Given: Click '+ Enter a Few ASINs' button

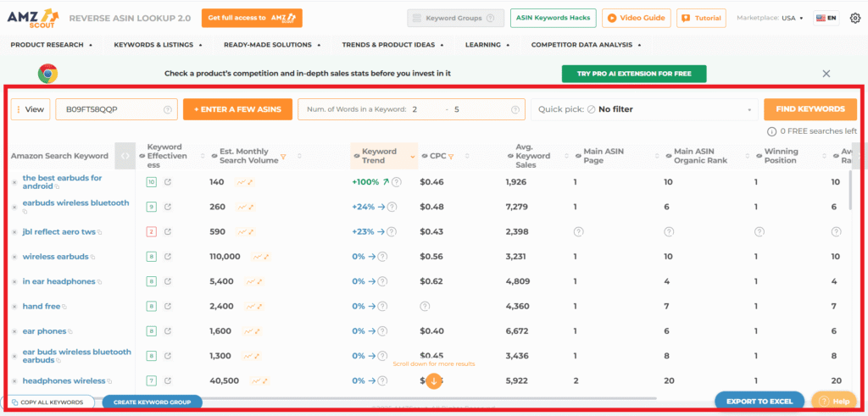Looking at the screenshot, I should 237,109.
